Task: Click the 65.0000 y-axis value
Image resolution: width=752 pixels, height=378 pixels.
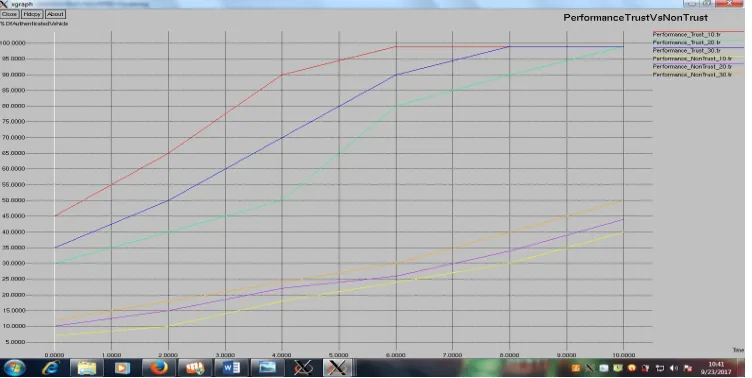Action: [x=14, y=154]
